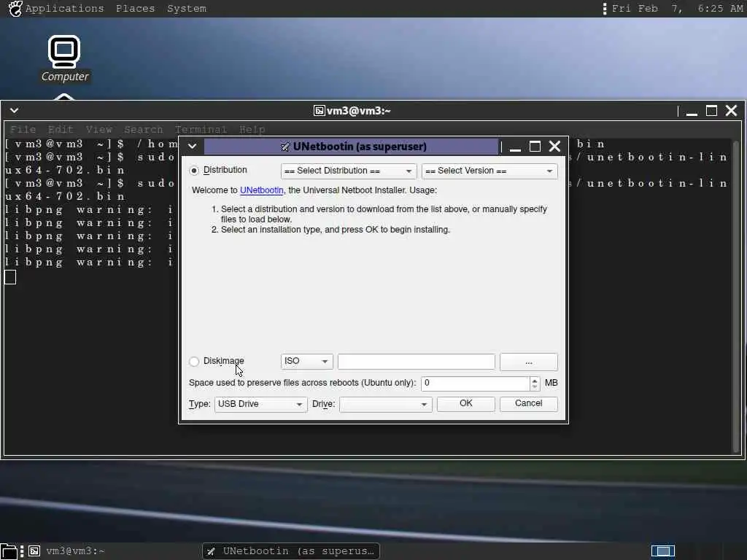Click the UNetbootin hyperlink
The height and width of the screenshot is (560, 747).
click(262, 190)
